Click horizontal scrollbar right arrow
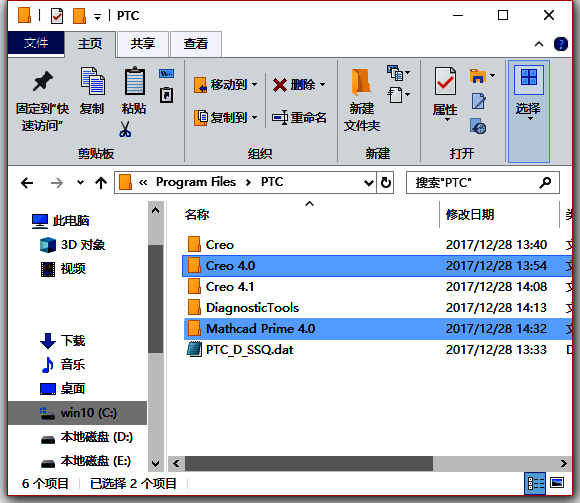Screen dimensions: 580x503 tap(563, 463)
